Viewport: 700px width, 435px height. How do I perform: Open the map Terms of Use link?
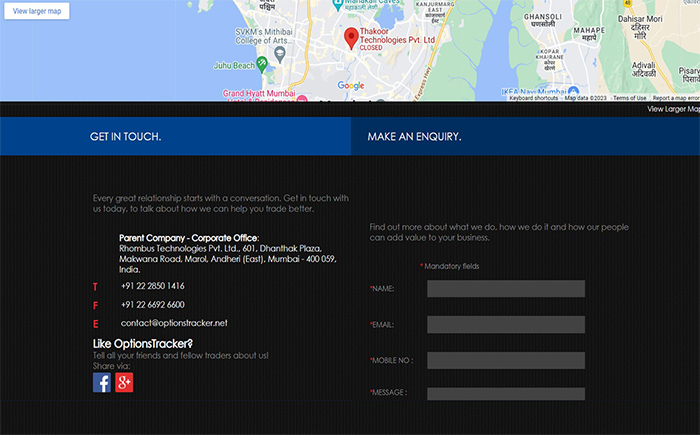pos(629,98)
